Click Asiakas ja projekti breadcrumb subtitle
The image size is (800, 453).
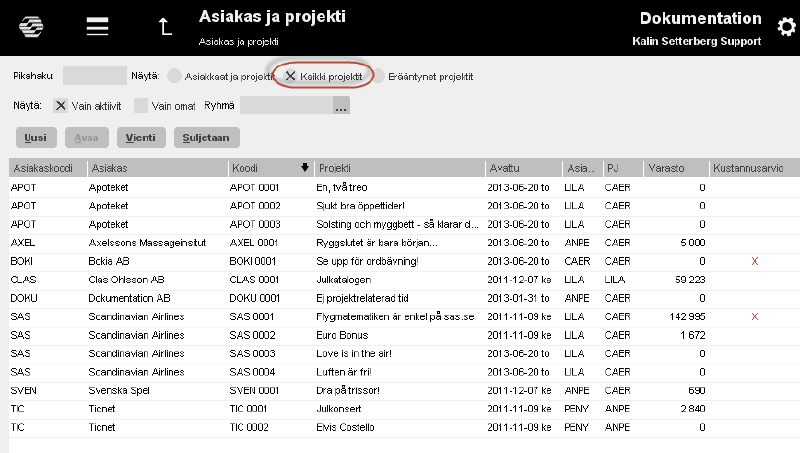pyautogui.click(x=238, y=42)
